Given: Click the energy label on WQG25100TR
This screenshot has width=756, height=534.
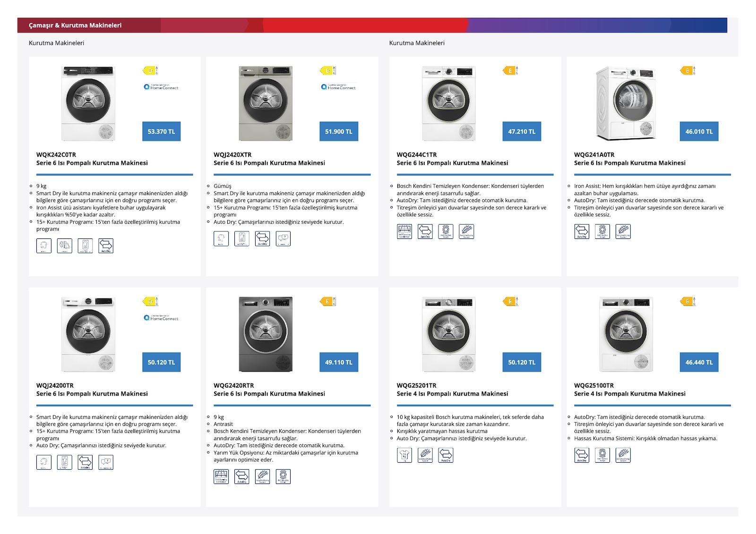Looking at the screenshot, I should pyautogui.click(x=688, y=301).
